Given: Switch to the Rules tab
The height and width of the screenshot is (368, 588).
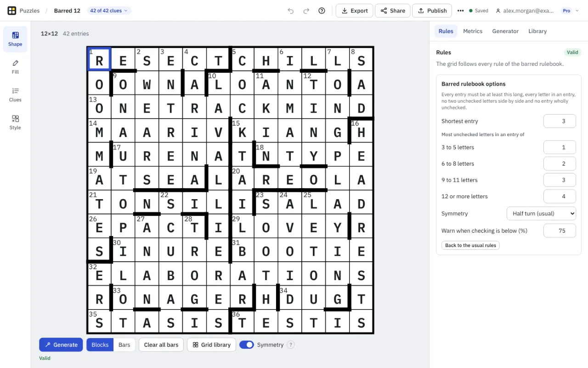Looking at the screenshot, I should coord(446,31).
